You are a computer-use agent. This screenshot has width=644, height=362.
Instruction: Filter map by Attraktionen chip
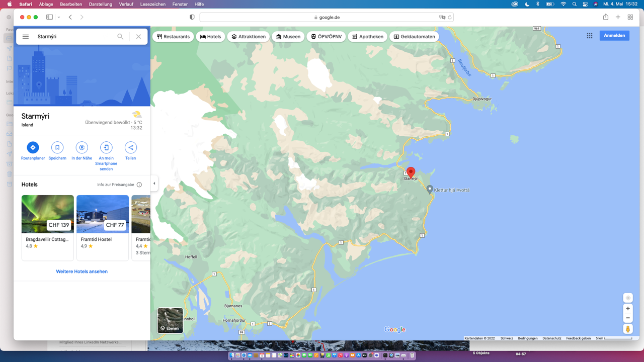coord(249,37)
